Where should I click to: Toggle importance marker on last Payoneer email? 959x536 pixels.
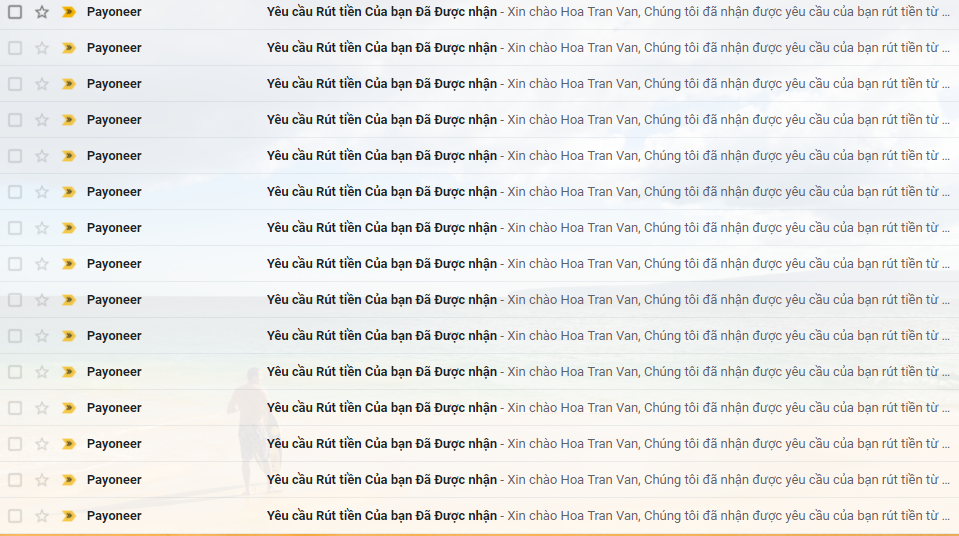pos(68,516)
